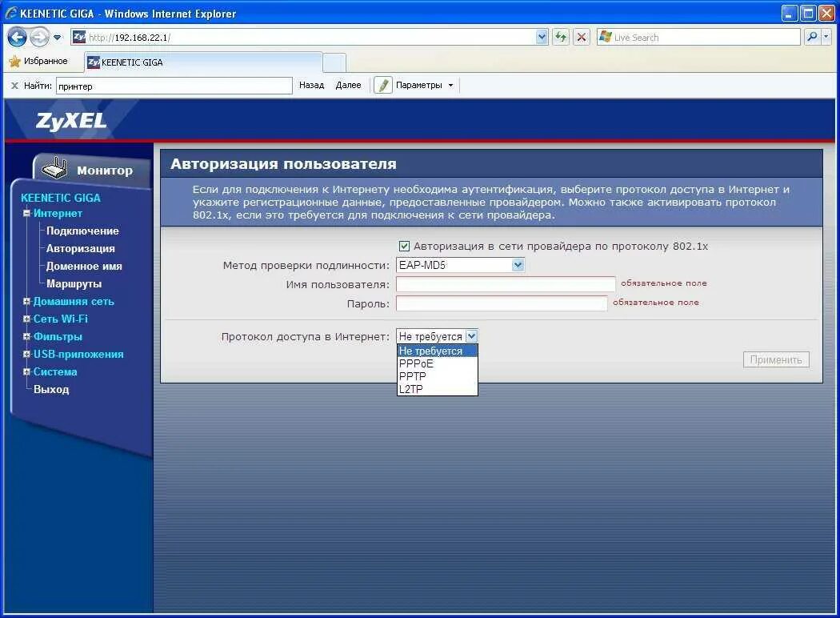Maximize the Internet Explorer window

pos(808,14)
